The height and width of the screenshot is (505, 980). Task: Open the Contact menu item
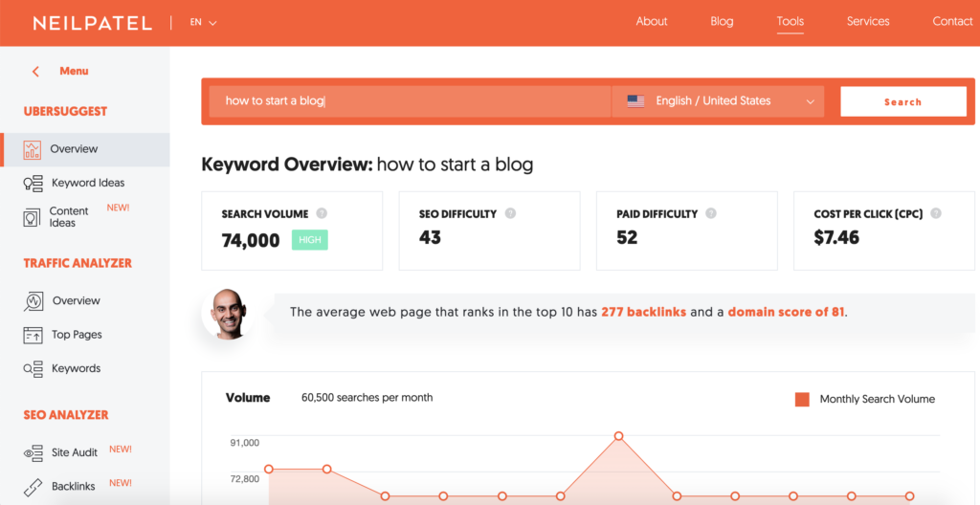(x=952, y=21)
